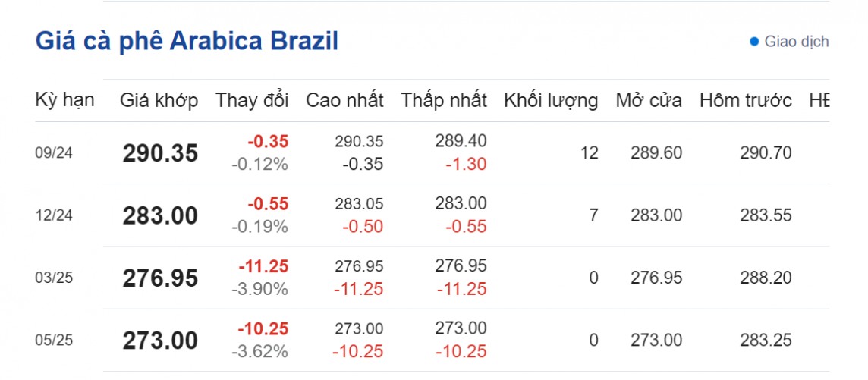The image size is (868, 380).
Task: Click the 288.20 previous day price
Action: coord(766,278)
